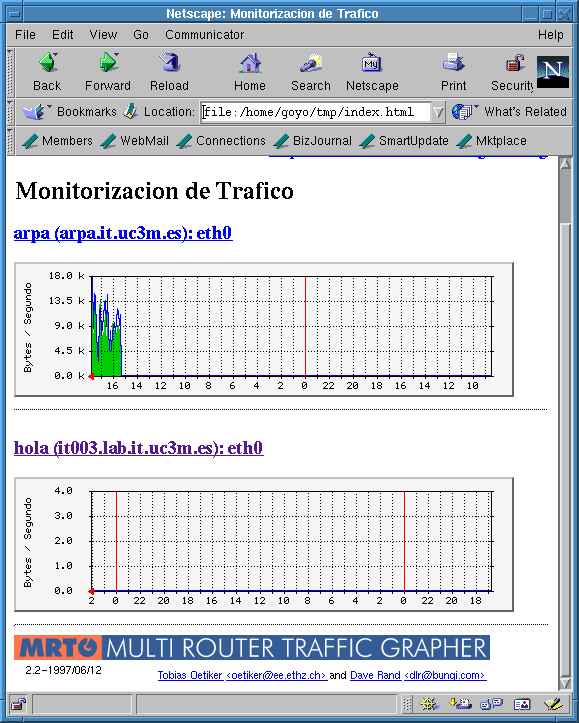
Task: Open the File menu
Action: (25, 35)
